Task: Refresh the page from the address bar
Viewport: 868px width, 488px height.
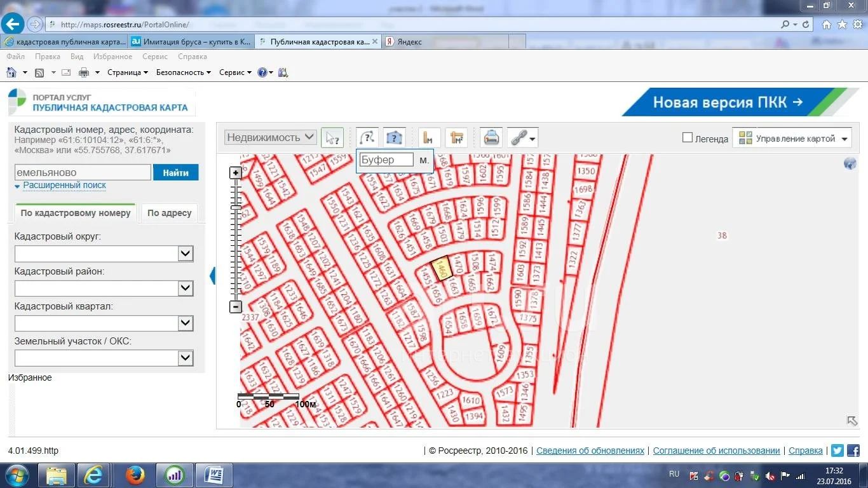Action: coord(806,24)
